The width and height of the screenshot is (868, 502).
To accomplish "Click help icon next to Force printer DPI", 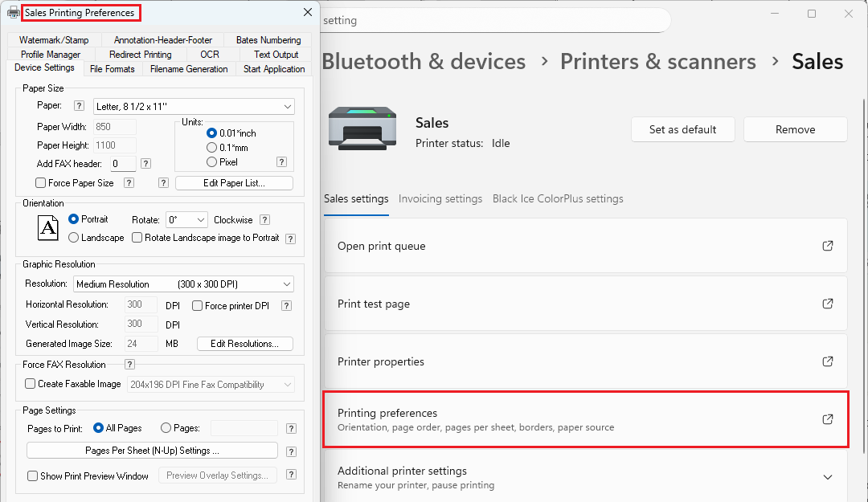I will (286, 306).
